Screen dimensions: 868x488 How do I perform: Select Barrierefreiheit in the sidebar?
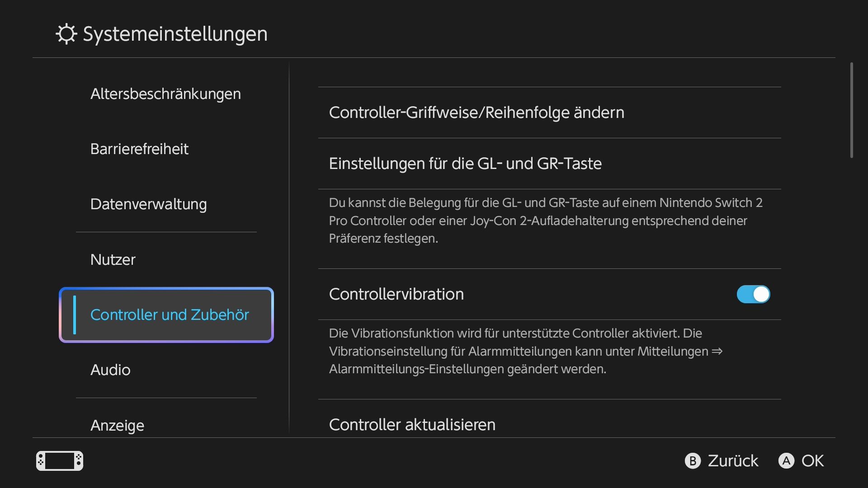tap(139, 149)
